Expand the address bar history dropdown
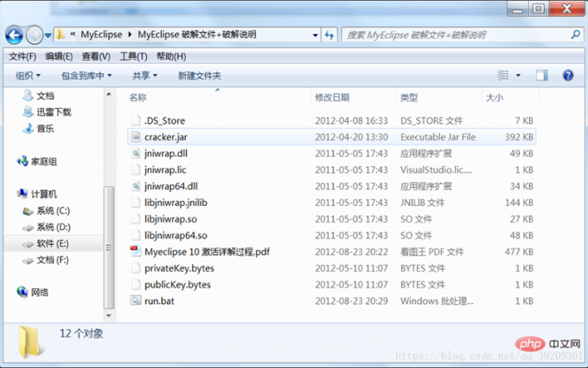The height and width of the screenshot is (368, 588). 316,36
